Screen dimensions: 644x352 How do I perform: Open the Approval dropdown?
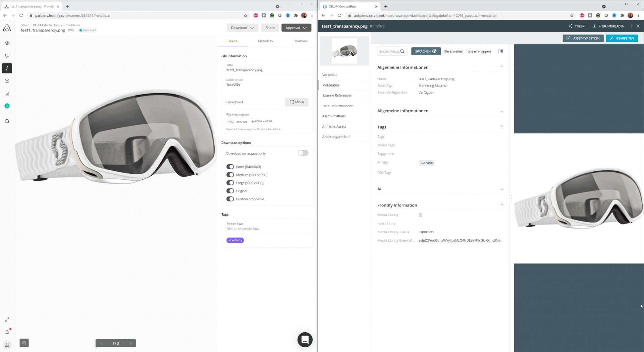(x=296, y=27)
